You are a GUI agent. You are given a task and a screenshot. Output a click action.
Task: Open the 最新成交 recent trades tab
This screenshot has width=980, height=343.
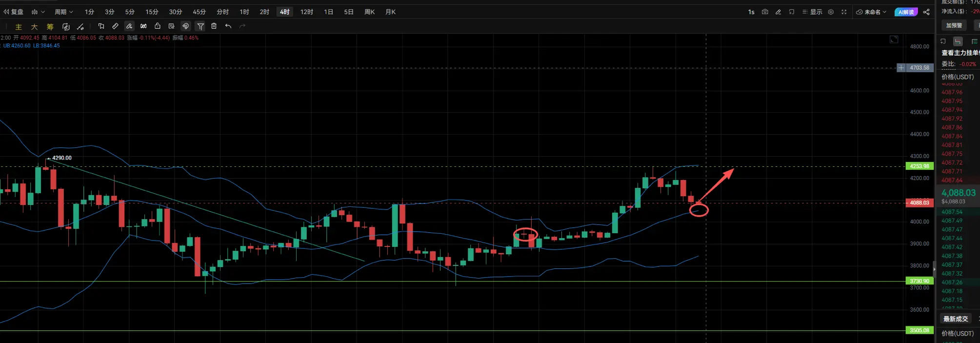pos(955,319)
